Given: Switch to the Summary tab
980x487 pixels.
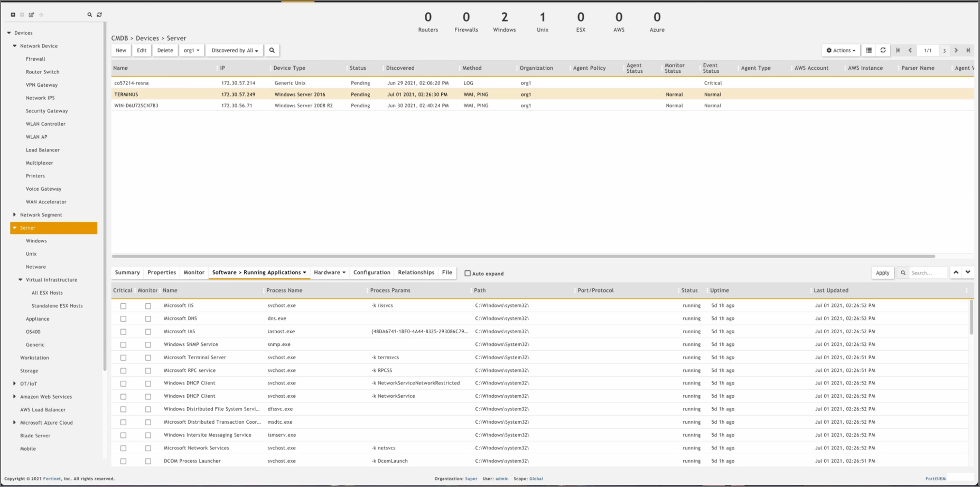Looking at the screenshot, I should point(127,273).
